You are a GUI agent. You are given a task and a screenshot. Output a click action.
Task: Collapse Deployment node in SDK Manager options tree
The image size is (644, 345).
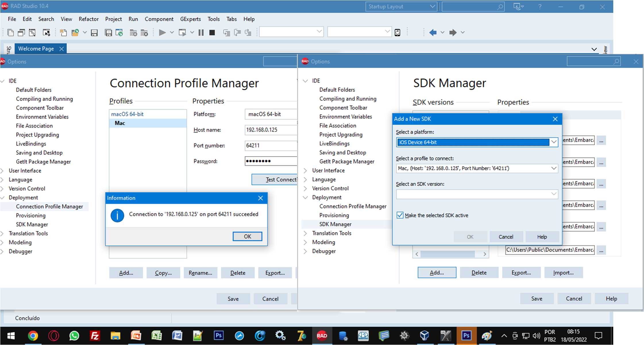pyautogui.click(x=305, y=197)
